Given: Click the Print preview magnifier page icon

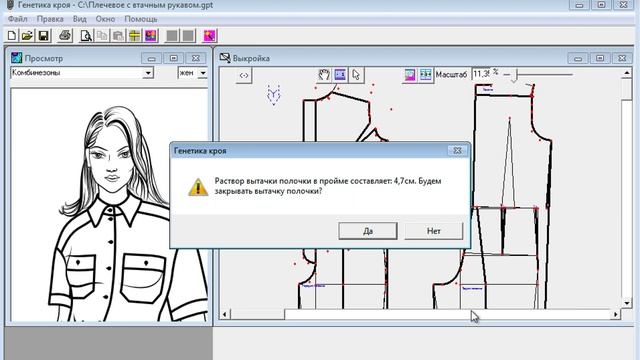Looking at the screenshot, I should (86, 36).
